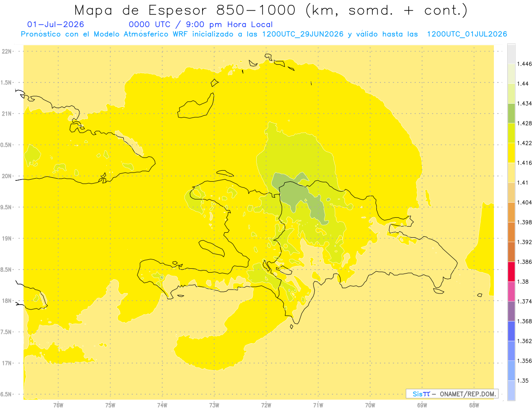Click the yellow-green 1.422–1.428 legend swatch

coord(511,133)
